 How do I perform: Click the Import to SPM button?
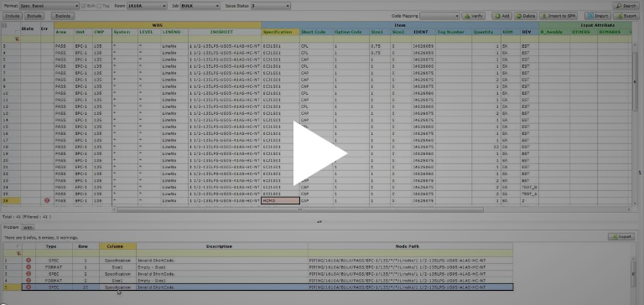click(558, 16)
